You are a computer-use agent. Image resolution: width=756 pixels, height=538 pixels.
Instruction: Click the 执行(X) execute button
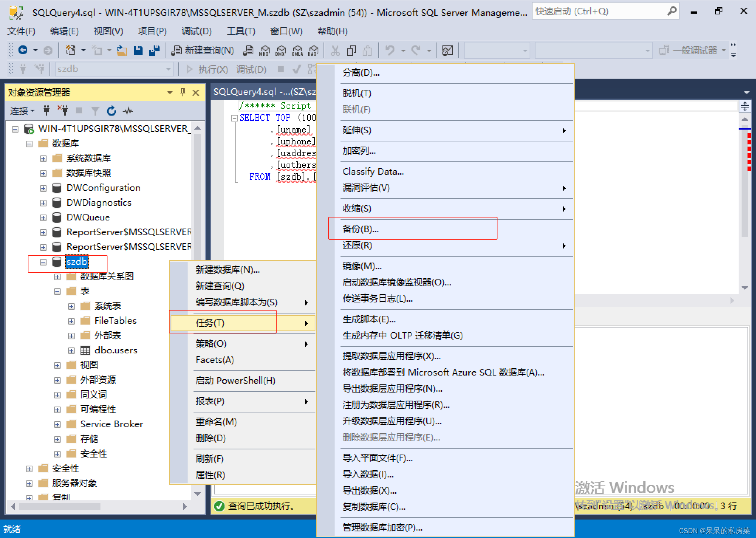pyautogui.click(x=207, y=69)
